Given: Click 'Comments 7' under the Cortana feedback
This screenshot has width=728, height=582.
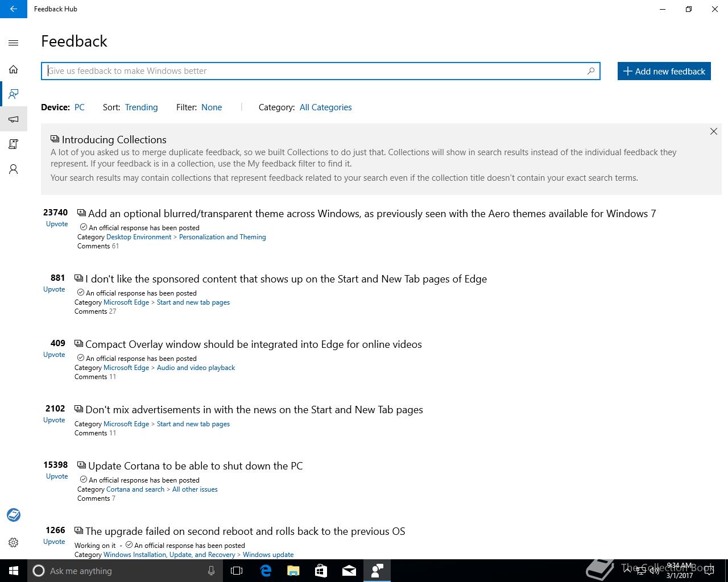Looking at the screenshot, I should 97,498.
